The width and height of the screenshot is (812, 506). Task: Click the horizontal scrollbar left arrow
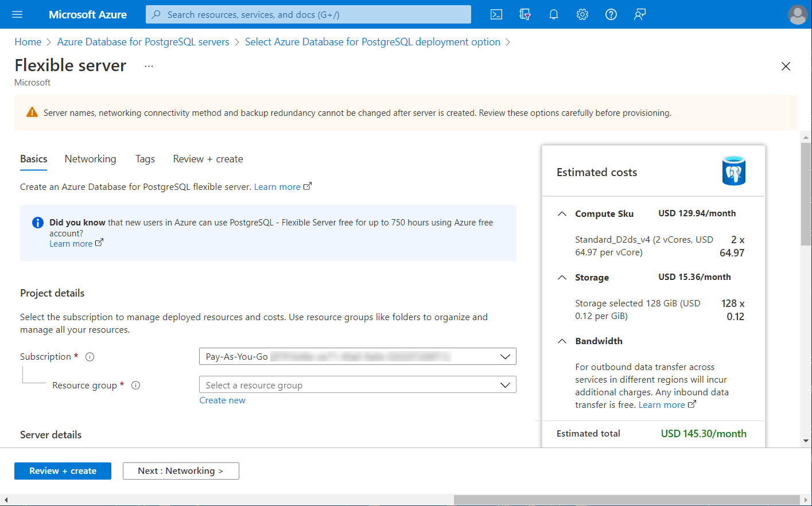[6, 500]
